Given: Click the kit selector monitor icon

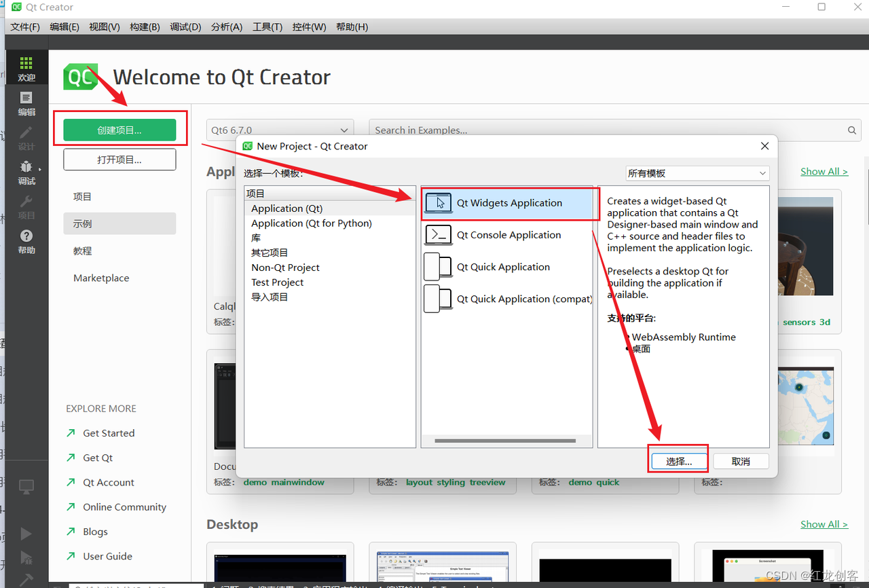Looking at the screenshot, I should tap(26, 486).
